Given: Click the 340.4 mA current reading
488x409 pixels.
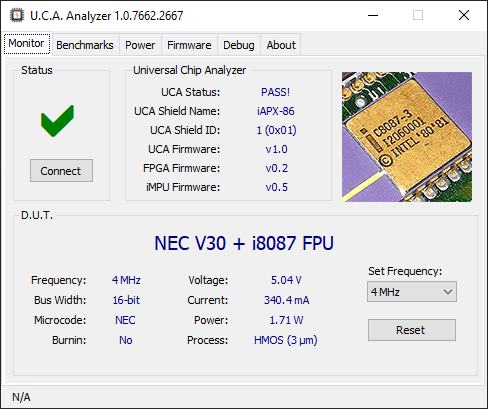Looking at the screenshot, I should coord(287,300).
